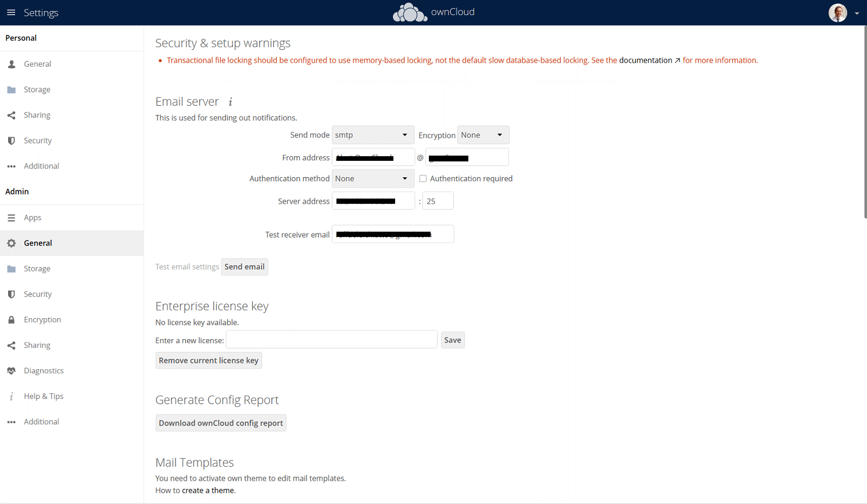Image resolution: width=867 pixels, height=504 pixels.
Task: Click the Encryption padlock icon
Action: click(11, 320)
